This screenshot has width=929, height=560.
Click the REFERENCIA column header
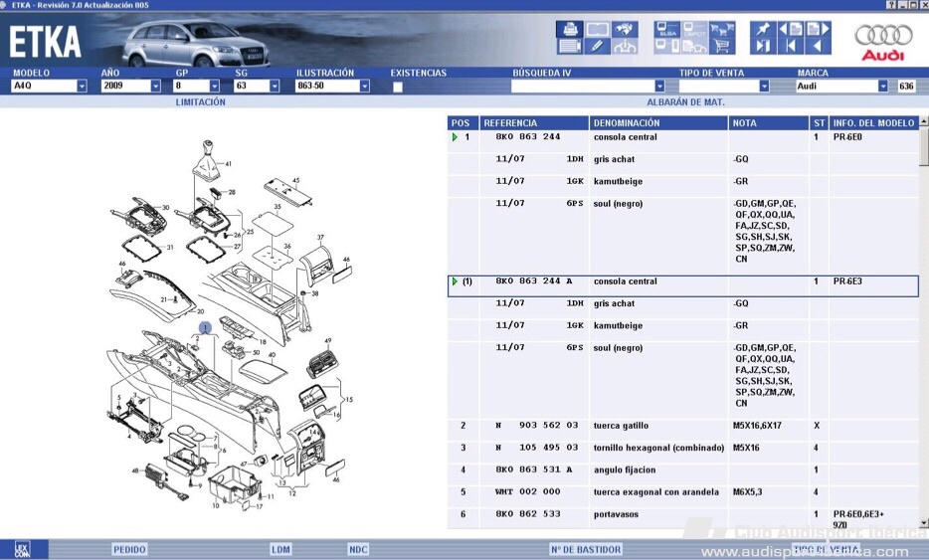[534, 122]
